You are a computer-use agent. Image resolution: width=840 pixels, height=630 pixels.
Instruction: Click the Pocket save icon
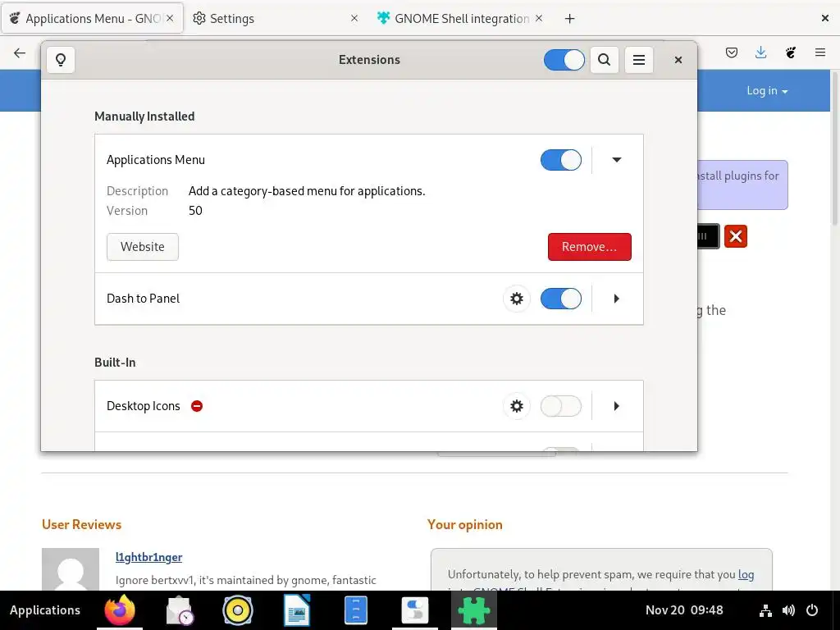pyautogui.click(x=731, y=52)
